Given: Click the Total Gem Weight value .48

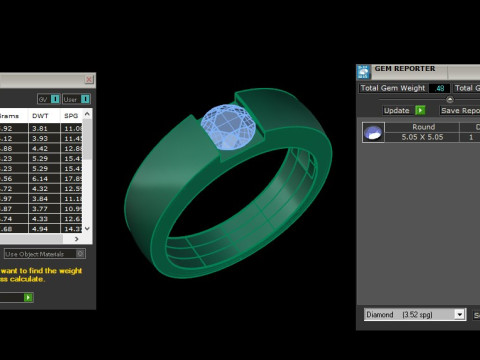Looking at the screenshot, I should coord(440,88).
